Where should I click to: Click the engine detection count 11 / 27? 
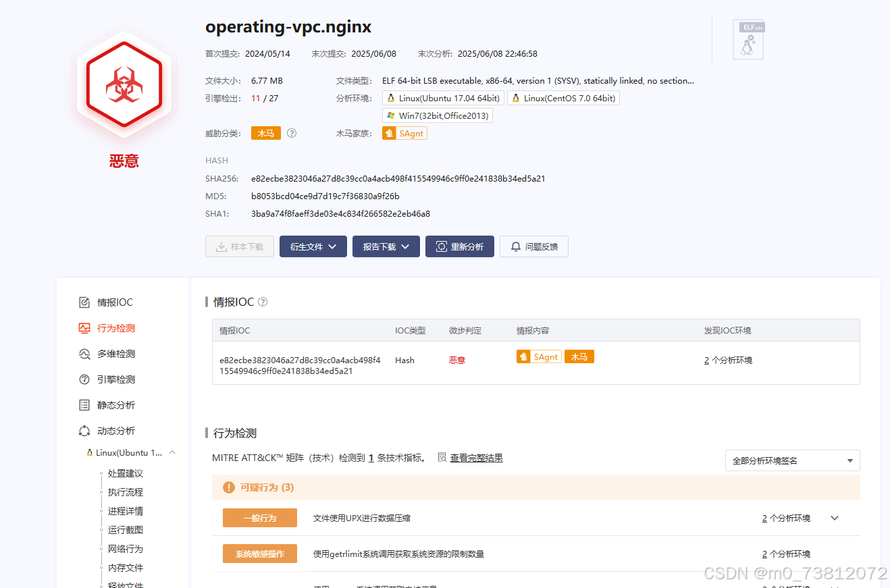pos(265,99)
